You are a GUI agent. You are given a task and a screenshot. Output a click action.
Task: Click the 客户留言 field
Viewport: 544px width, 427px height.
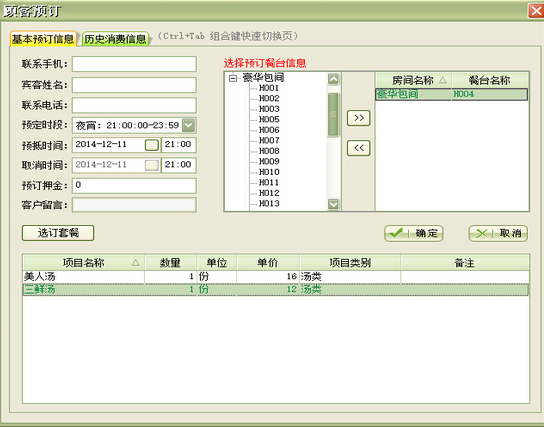(x=134, y=205)
